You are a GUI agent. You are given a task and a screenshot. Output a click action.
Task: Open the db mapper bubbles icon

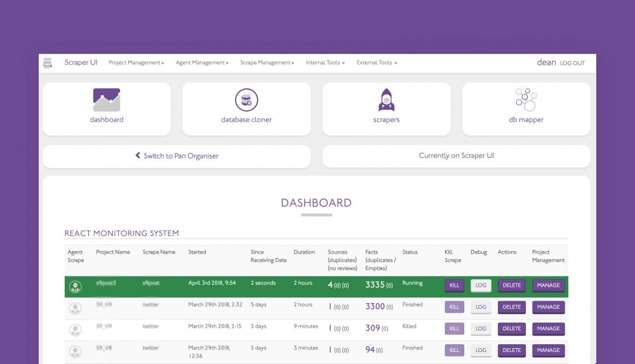coord(526,100)
